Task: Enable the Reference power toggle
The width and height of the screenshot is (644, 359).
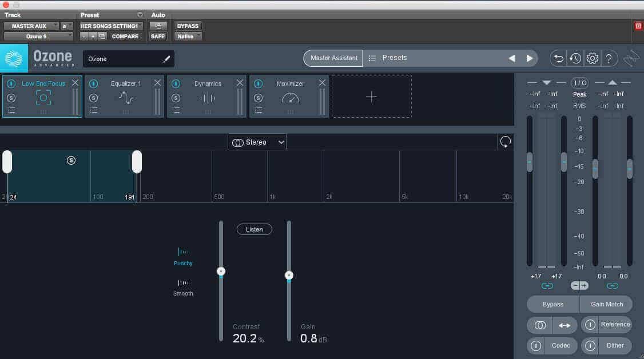Action: pyautogui.click(x=590, y=325)
